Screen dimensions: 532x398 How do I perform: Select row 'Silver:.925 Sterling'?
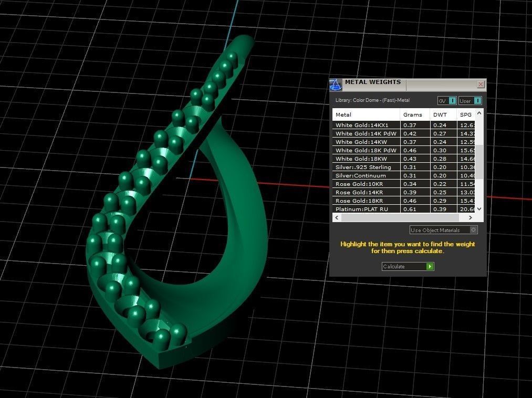tap(404, 167)
